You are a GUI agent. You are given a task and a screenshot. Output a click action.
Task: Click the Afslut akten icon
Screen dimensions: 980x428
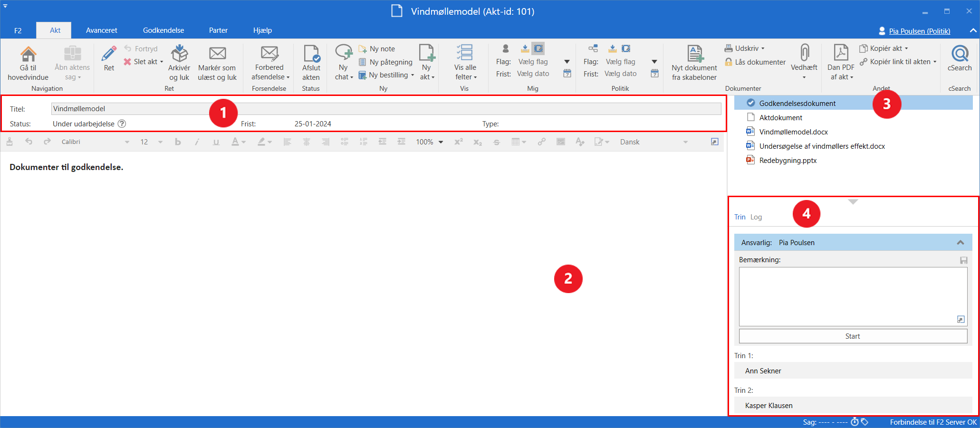point(311,54)
